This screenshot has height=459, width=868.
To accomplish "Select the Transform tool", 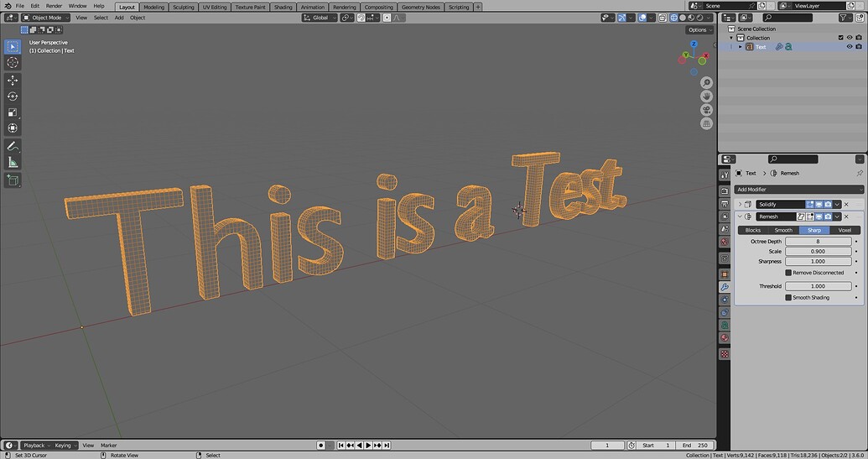I will coord(13,128).
